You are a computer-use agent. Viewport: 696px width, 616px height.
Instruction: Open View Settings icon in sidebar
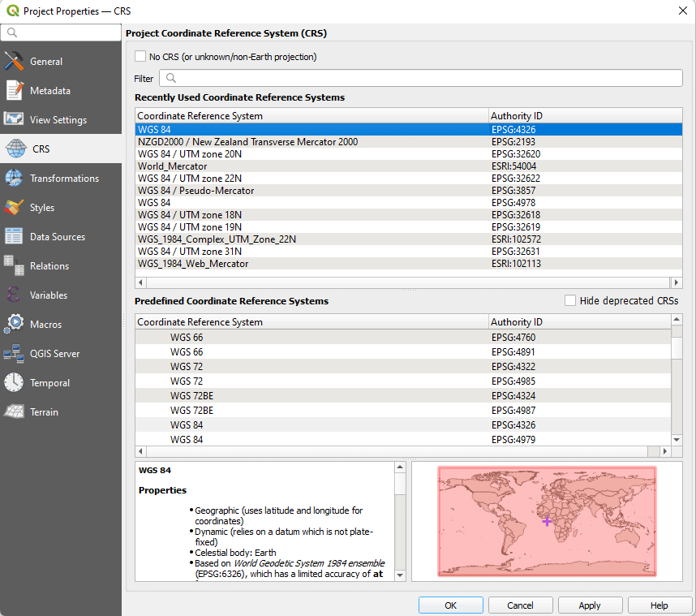pos(14,120)
